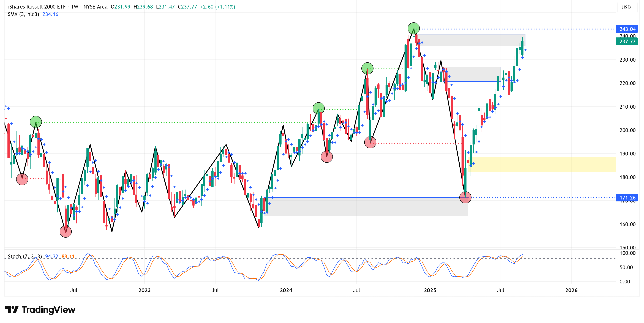Image resolution: width=644 pixels, height=323 pixels.
Task: Click the 2025 label on time axis
Action: pyautogui.click(x=430, y=290)
